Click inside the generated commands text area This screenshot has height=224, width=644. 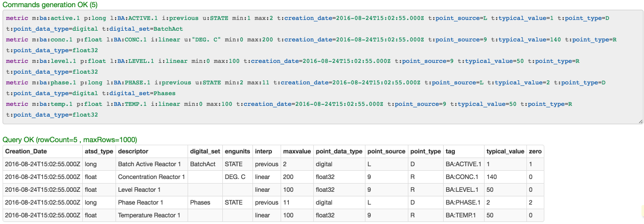(323, 66)
